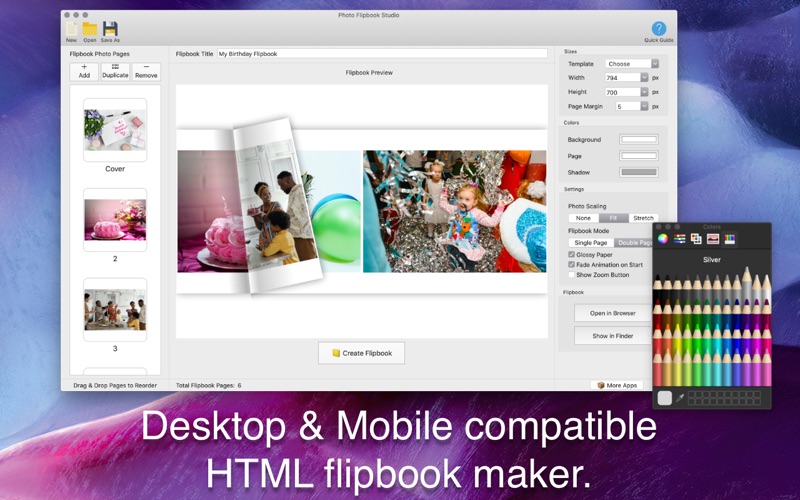Open the Page color well
This screenshot has height=500, width=800.
[x=639, y=156]
